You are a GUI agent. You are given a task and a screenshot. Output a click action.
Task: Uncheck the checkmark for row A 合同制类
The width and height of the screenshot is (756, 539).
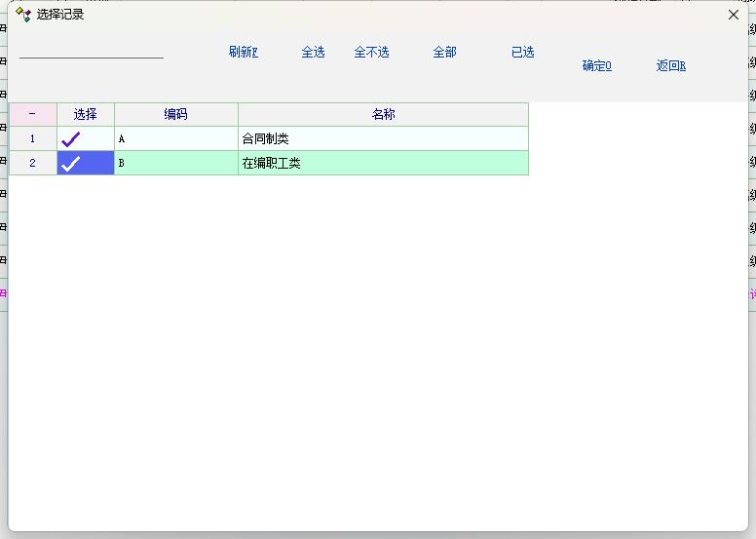tap(71, 139)
